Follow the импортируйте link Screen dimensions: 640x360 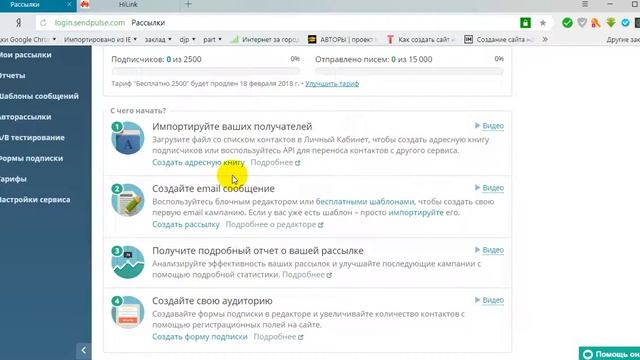click(416, 213)
